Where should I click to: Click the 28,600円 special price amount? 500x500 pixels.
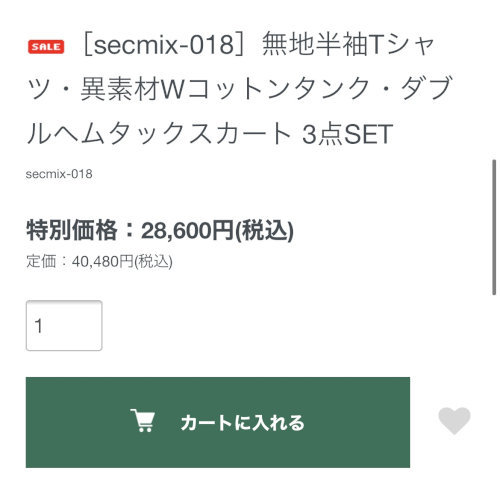click(x=187, y=231)
